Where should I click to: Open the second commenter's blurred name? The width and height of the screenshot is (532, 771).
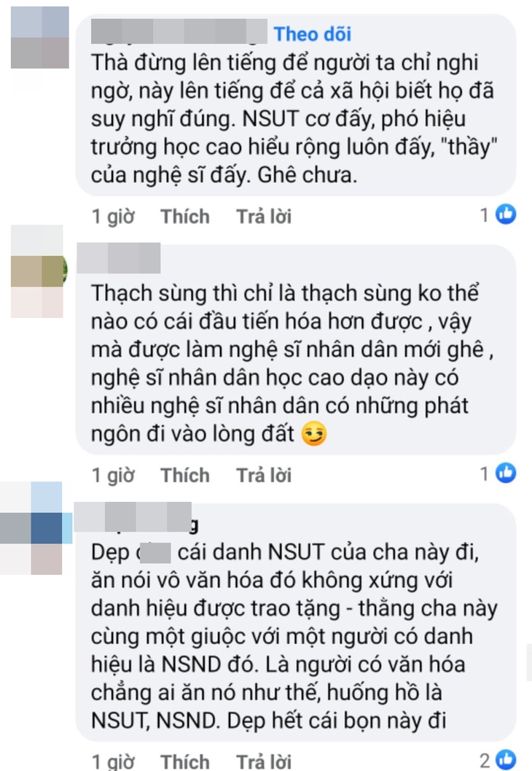pos(119,257)
